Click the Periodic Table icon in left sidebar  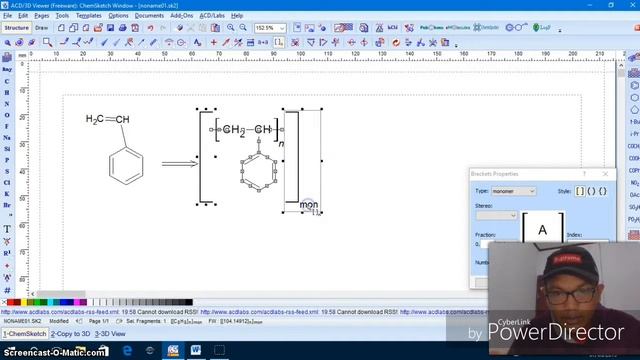[7, 58]
